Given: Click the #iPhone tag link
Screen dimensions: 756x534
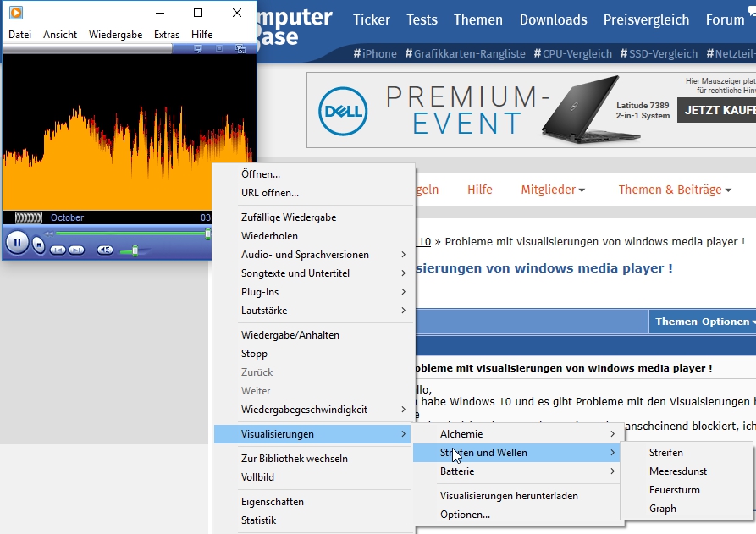Looking at the screenshot, I should [375, 53].
